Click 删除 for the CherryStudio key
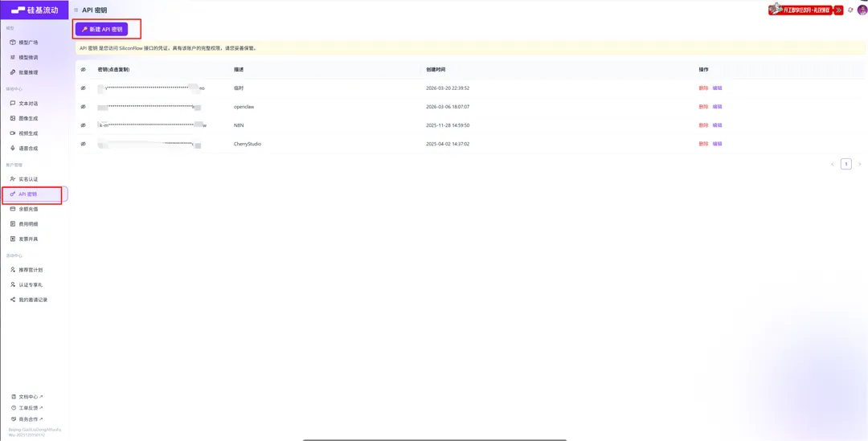This screenshot has height=441, width=868. click(703, 143)
